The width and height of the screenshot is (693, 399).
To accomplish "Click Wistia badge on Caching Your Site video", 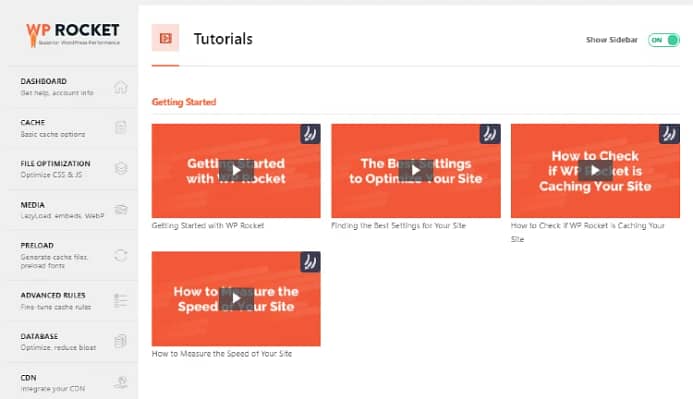I will [670, 134].
